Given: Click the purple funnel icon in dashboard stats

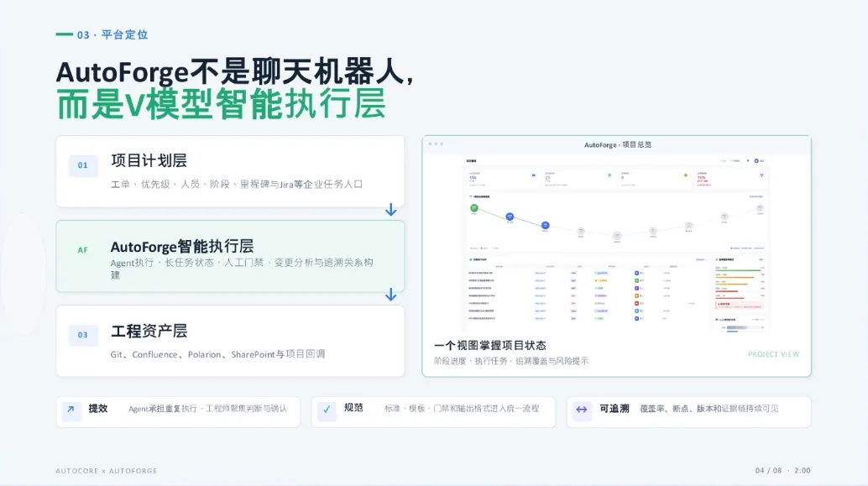Looking at the screenshot, I should tap(761, 175).
